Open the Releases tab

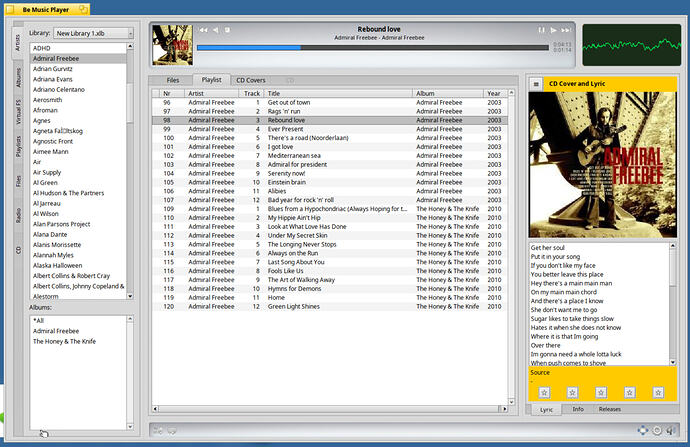point(609,409)
